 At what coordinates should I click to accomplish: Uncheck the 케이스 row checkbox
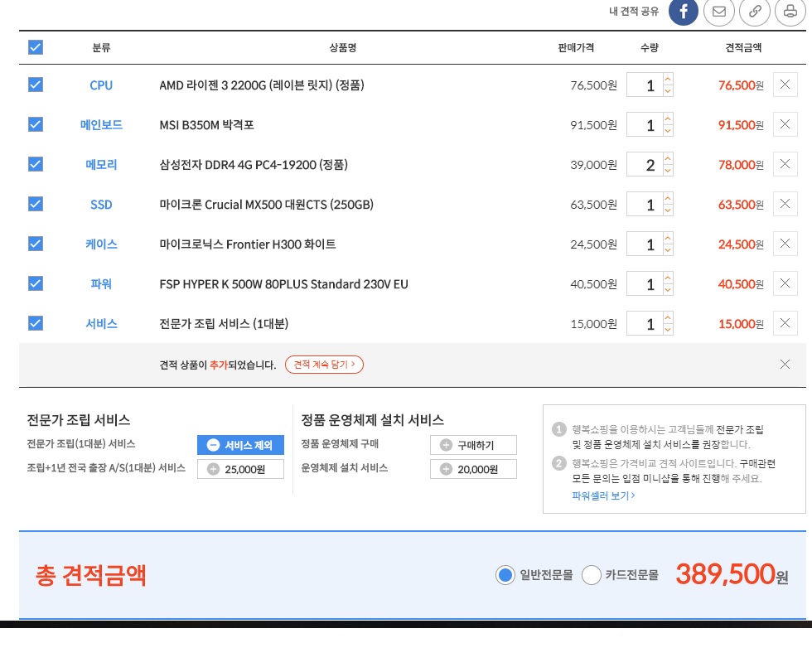[36, 244]
